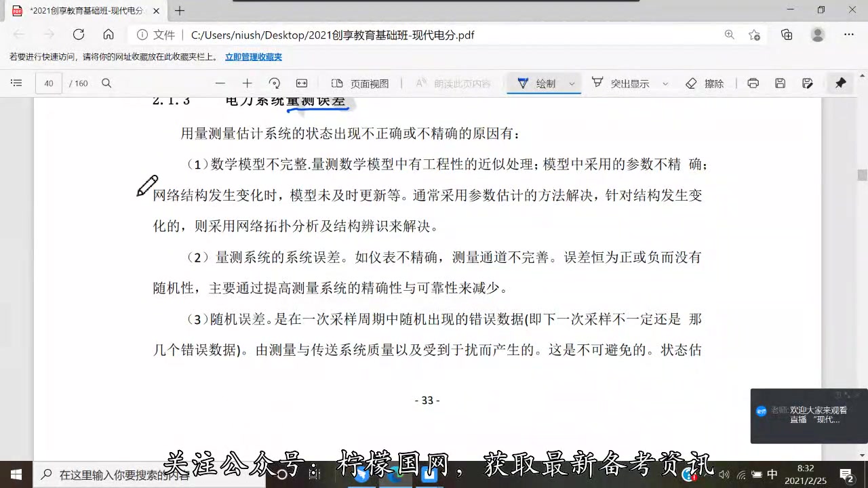The width and height of the screenshot is (868, 488).
Task: Switch the 中 input method indicator
Action: [772, 474]
